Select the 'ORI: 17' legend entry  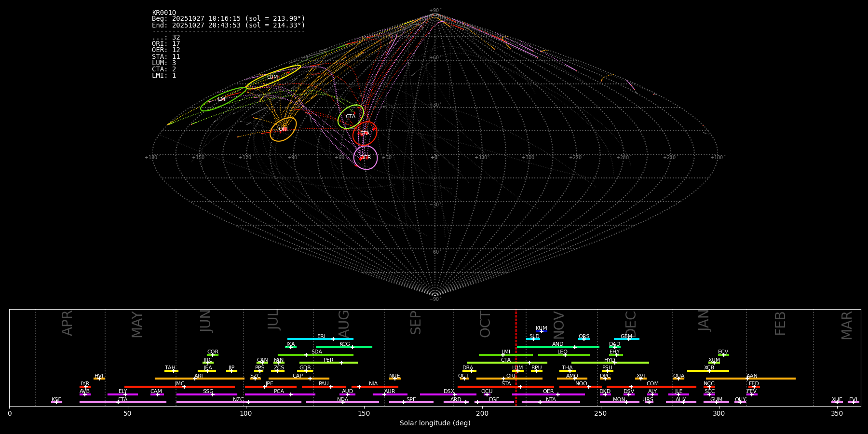click(x=166, y=44)
